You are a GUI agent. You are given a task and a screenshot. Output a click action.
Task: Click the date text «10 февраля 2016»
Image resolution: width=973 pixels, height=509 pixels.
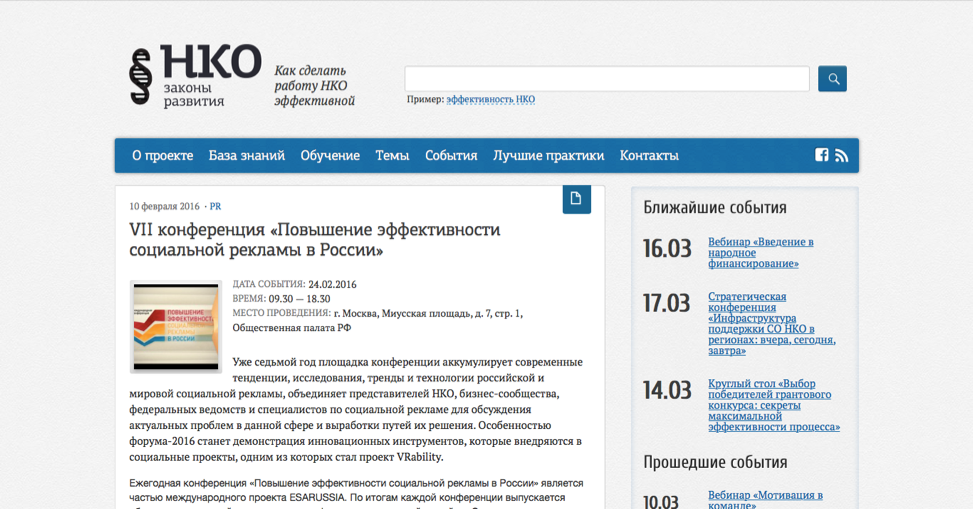tap(164, 206)
